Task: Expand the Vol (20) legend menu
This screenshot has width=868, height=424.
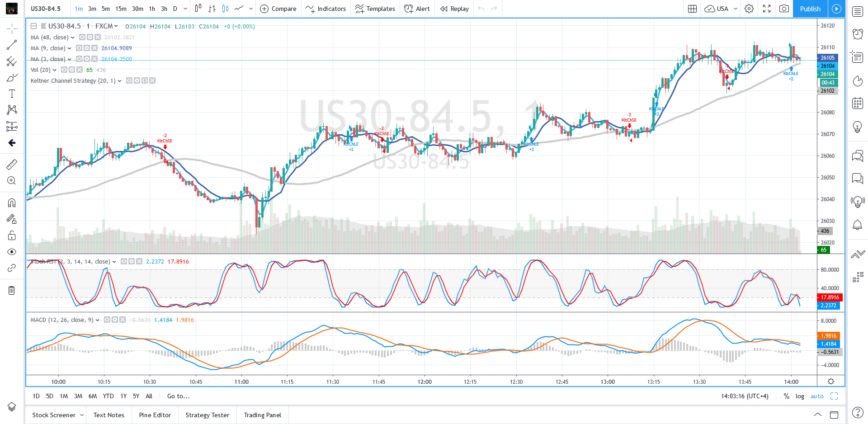Action: point(55,70)
